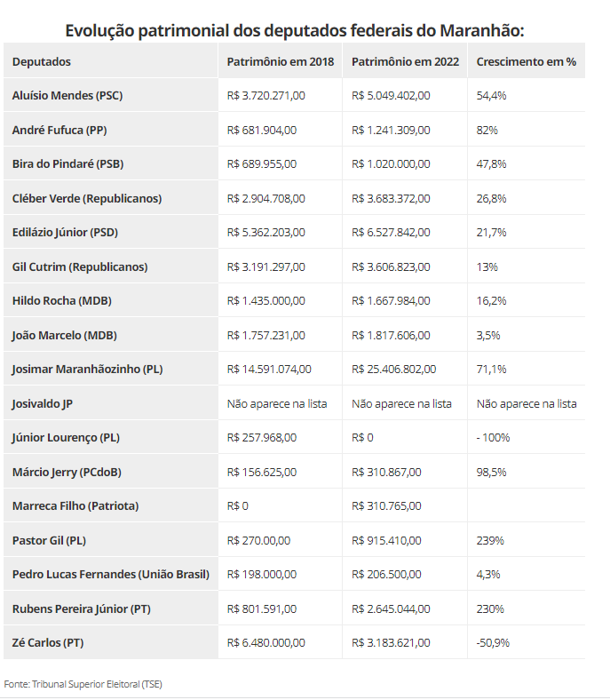The height and width of the screenshot is (700, 610).
Task: Click Bira do Pindaré's 2022 value R$ 1.020.000,00
Action: pos(391,163)
